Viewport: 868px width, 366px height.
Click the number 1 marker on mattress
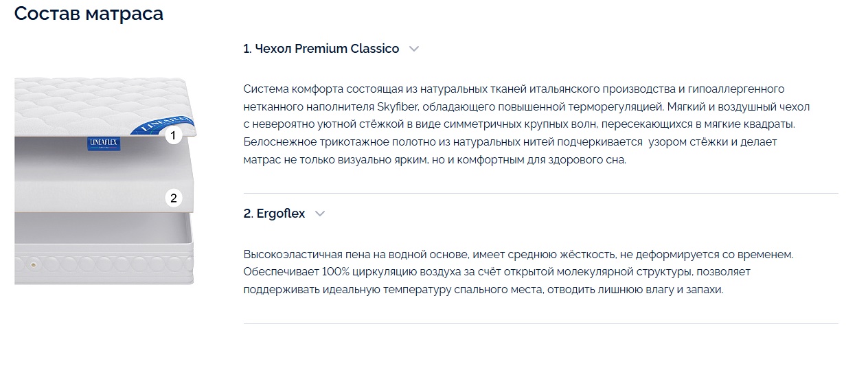click(174, 136)
